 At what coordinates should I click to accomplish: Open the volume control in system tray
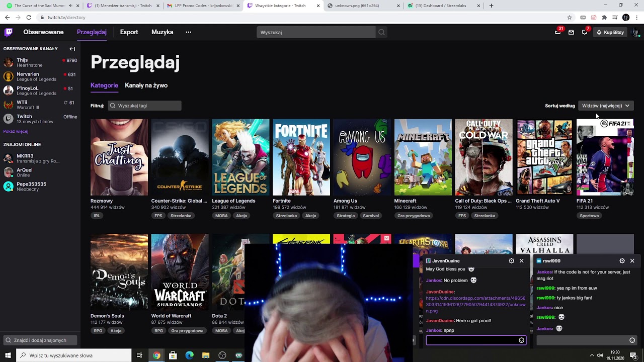tap(600, 355)
